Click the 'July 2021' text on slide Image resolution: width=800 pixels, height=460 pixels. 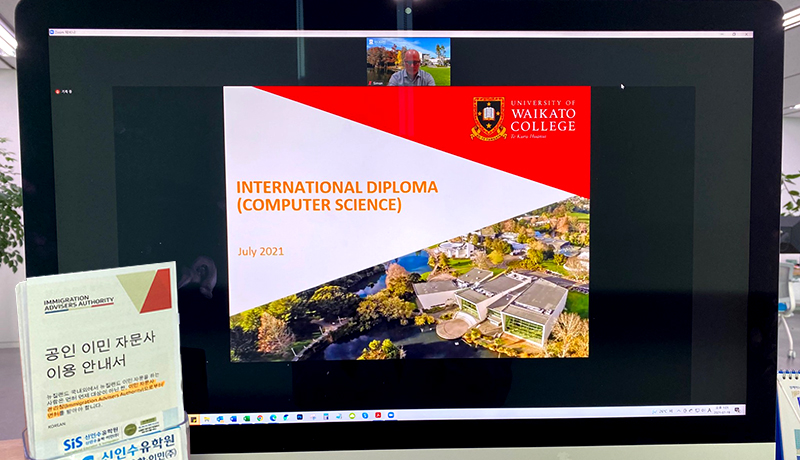261,251
